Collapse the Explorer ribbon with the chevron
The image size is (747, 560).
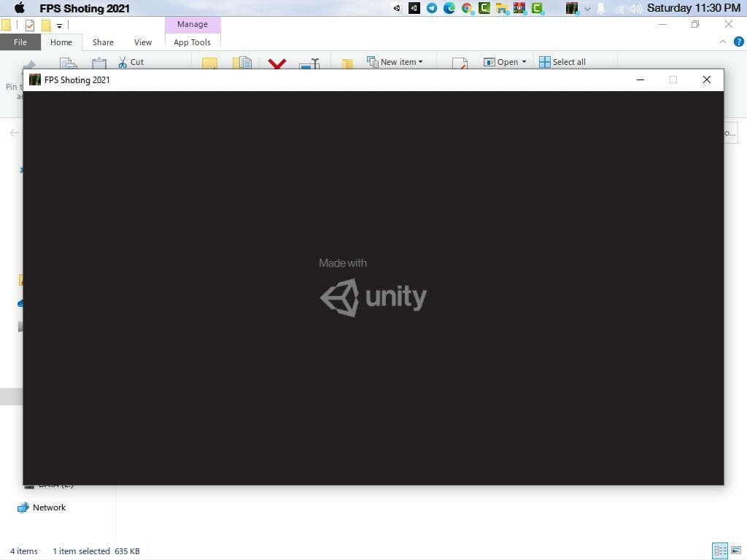click(x=723, y=42)
